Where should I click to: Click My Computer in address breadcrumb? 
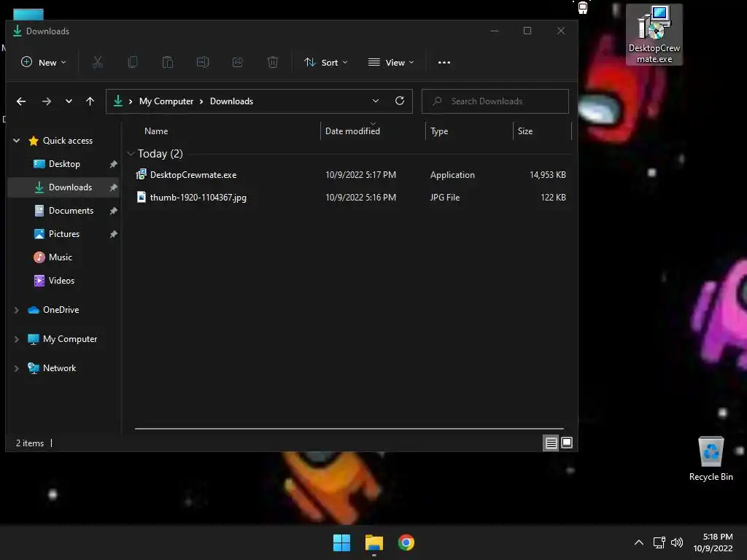[166, 101]
